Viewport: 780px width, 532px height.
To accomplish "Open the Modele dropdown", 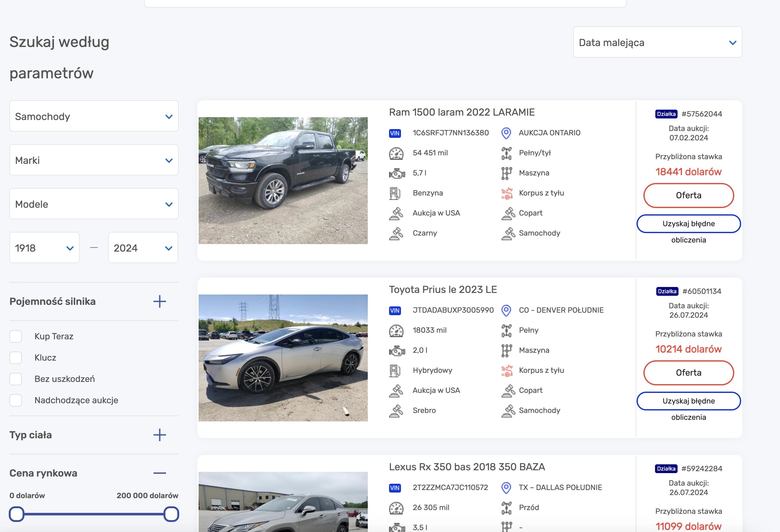I will tap(94, 204).
